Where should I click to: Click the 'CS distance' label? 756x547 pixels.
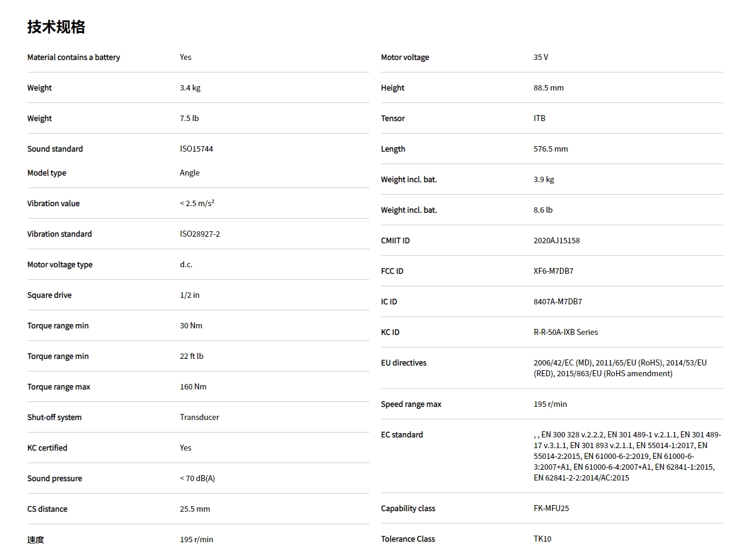click(47, 509)
